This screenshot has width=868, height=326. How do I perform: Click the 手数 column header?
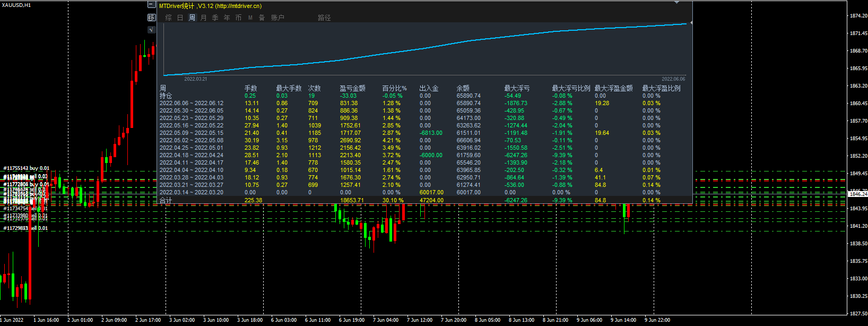click(251, 88)
